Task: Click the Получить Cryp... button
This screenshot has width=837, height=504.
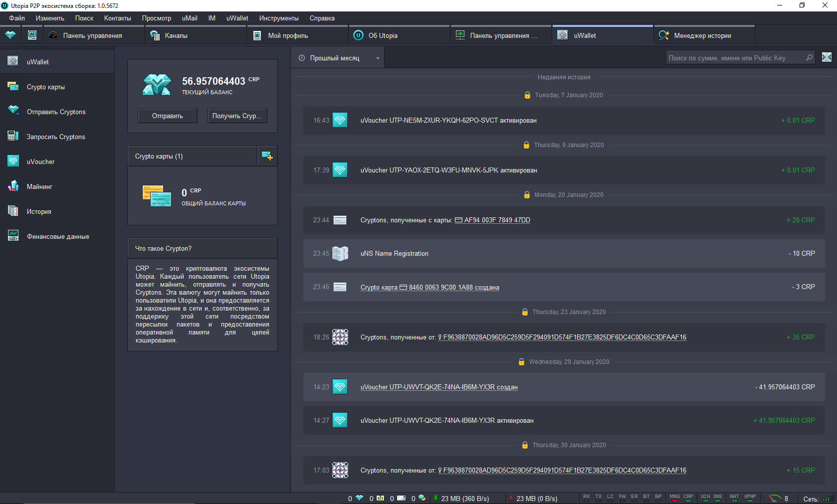Action: point(237,116)
